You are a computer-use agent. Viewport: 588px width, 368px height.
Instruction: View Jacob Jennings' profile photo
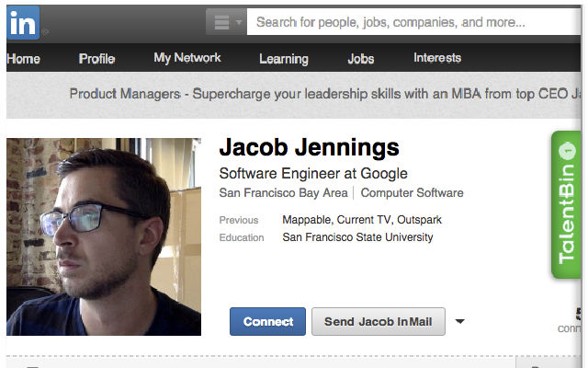(104, 236)
